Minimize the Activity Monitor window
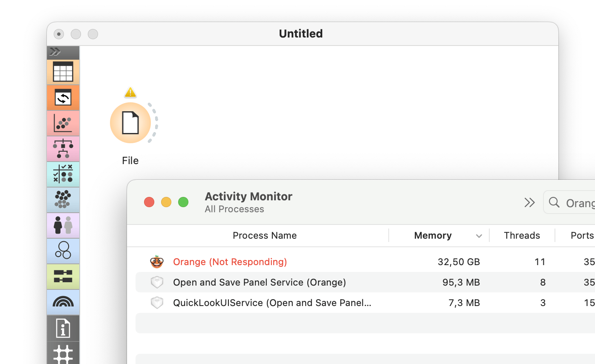The width and height of the screenshot is (595, 364). [x=166, y=202]
